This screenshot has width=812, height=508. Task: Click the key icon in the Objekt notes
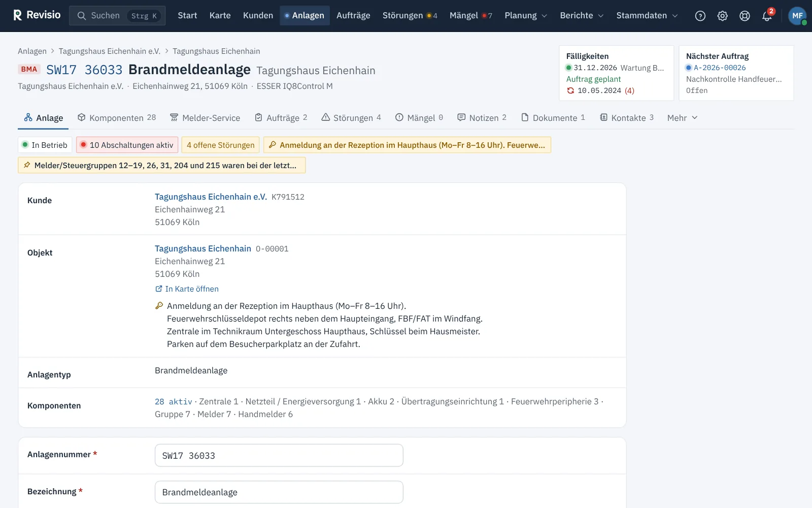click(159, 306)
